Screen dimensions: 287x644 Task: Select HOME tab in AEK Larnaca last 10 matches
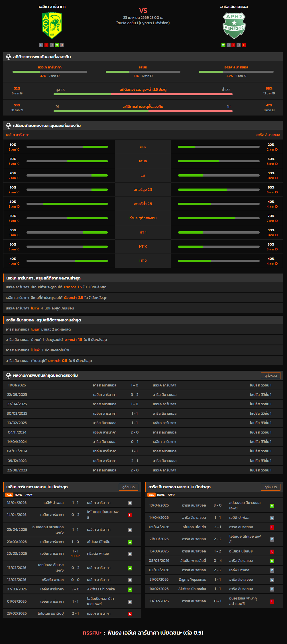pyautogui.click(x=19, y=495)
